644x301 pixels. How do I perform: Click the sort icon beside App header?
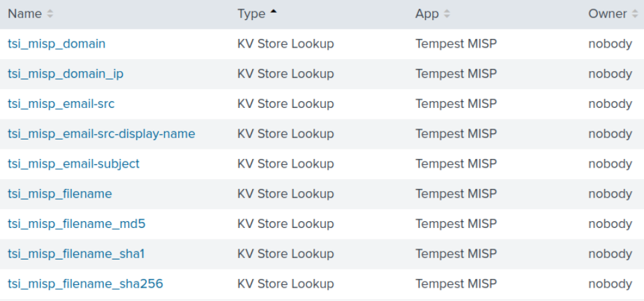pos(447,14)
